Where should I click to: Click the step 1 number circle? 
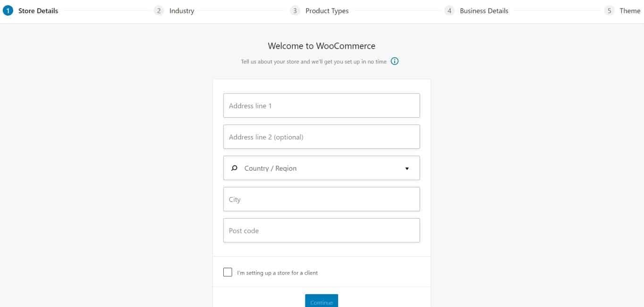pos(8,11)
